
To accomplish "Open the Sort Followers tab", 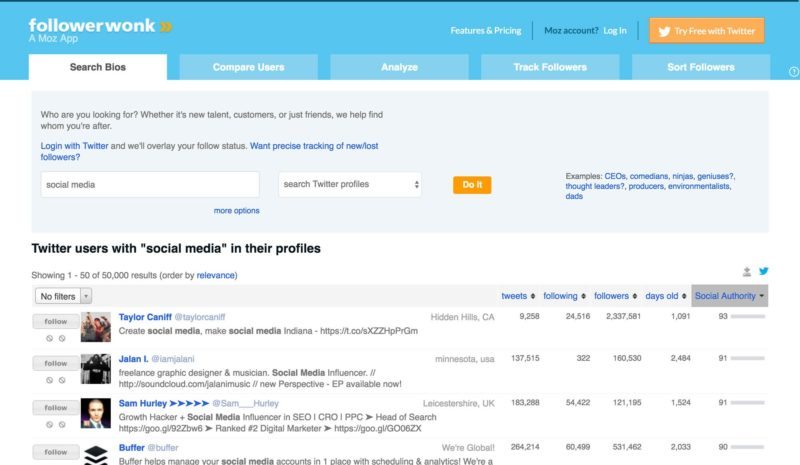I will (701, 67).
